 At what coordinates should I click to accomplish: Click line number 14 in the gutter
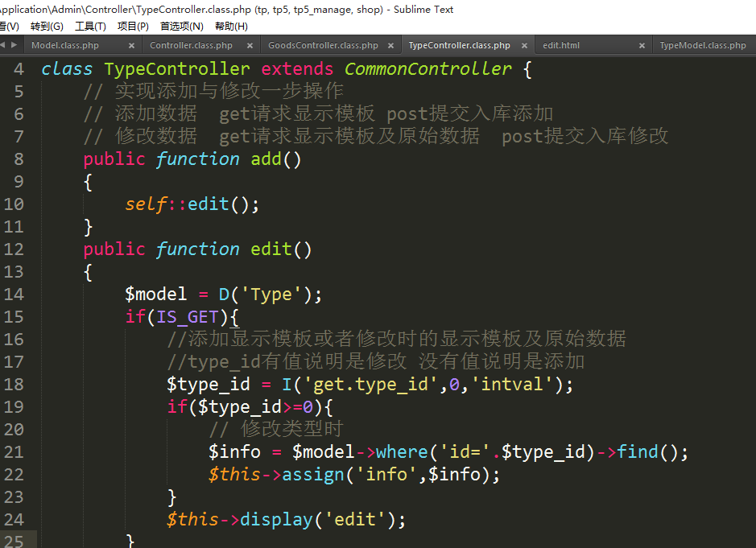(x=14, y=295)
